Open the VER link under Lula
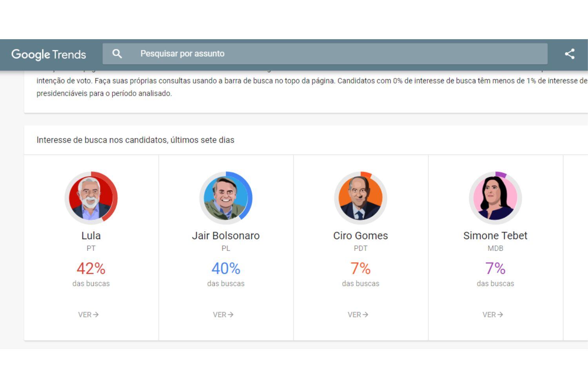This screenshot has height=392, width=588. [x=88, y=315]
